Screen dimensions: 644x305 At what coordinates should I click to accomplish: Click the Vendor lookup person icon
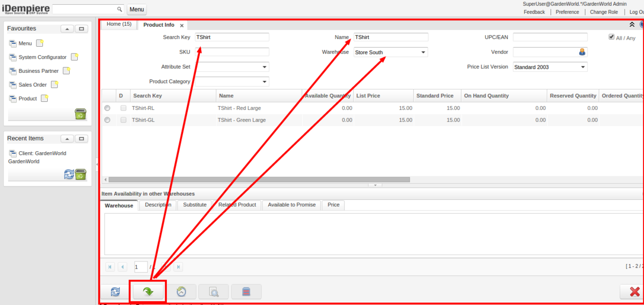pyautogui.click(x=582, y=52)
